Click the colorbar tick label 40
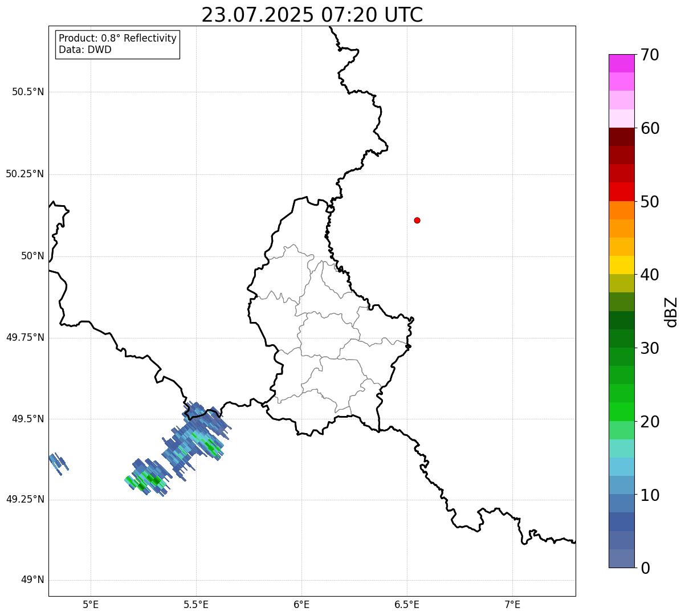This screenshot has width=685, height=616. pos(650,275)
